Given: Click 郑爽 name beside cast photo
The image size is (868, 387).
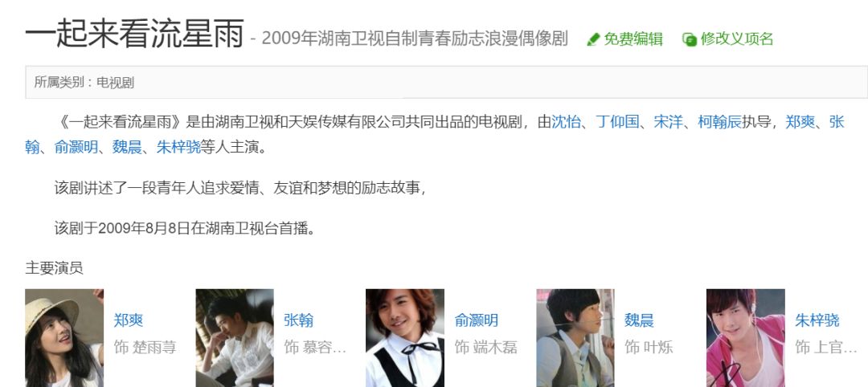Looking at the screenshot, I should tap(129, 320).
